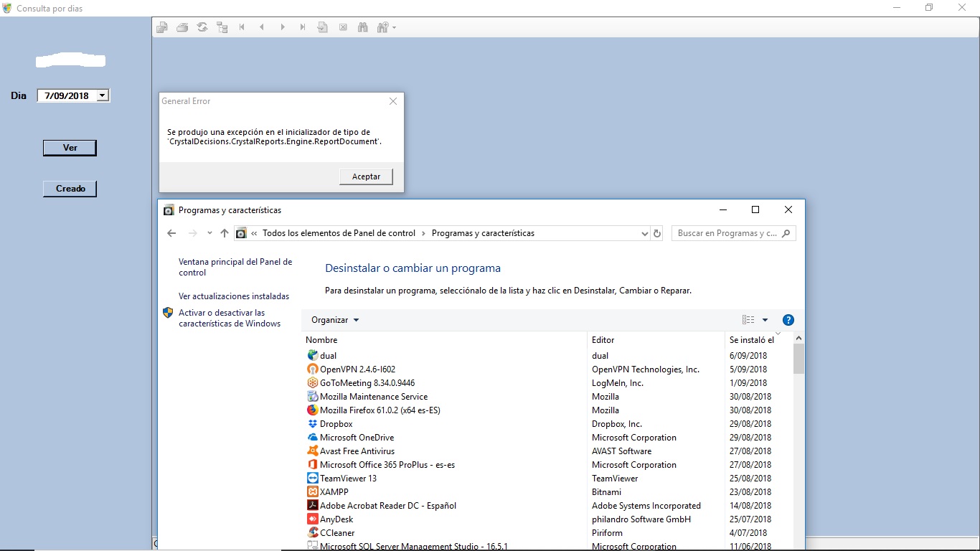Click the blue Help icon
The image size is (980, 551).
[x=788, y=320]
